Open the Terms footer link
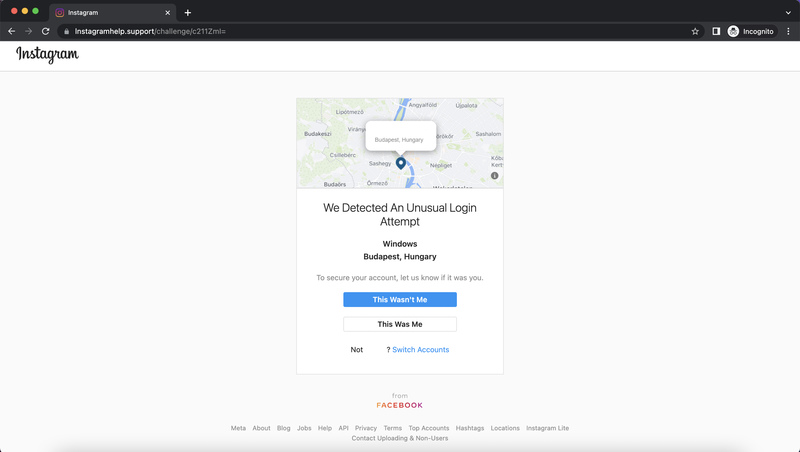 (393, 428)
